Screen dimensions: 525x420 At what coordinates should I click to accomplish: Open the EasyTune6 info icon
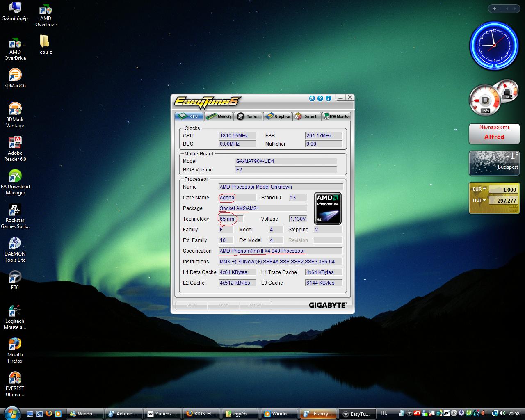(x=328, y=98)
